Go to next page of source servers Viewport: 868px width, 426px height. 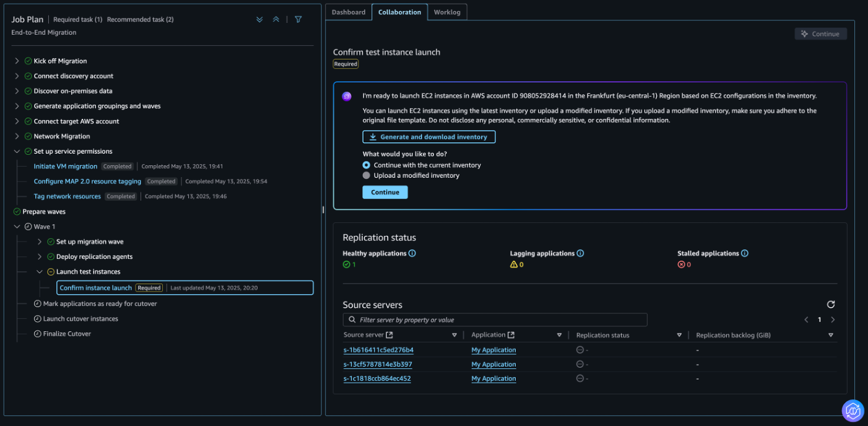click(x=833, y=320)
